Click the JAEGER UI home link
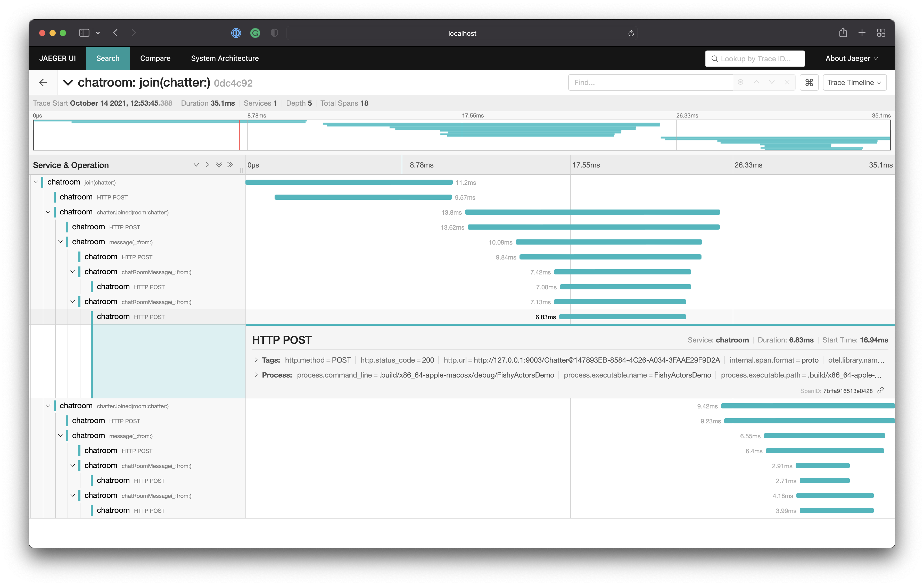This screenshot has width=924, height=586. coord(57,58)
